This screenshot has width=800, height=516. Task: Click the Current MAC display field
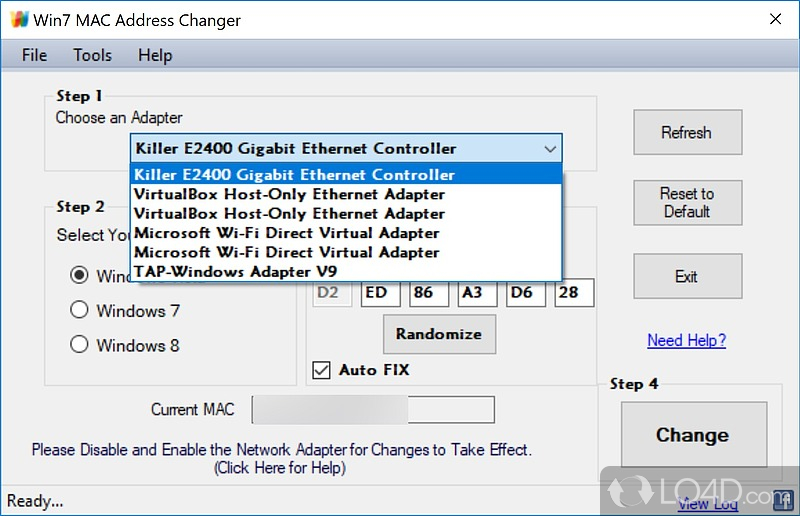(x=373, y=409)
